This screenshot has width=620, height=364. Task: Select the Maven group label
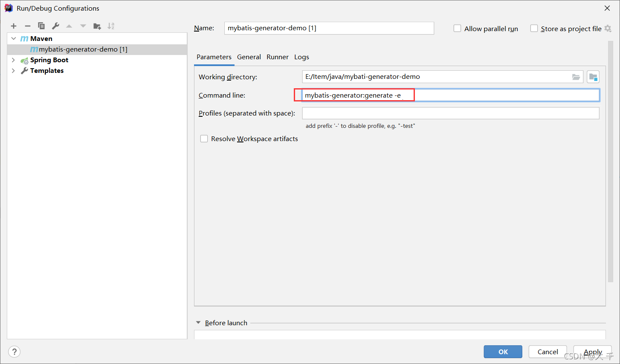41,39
